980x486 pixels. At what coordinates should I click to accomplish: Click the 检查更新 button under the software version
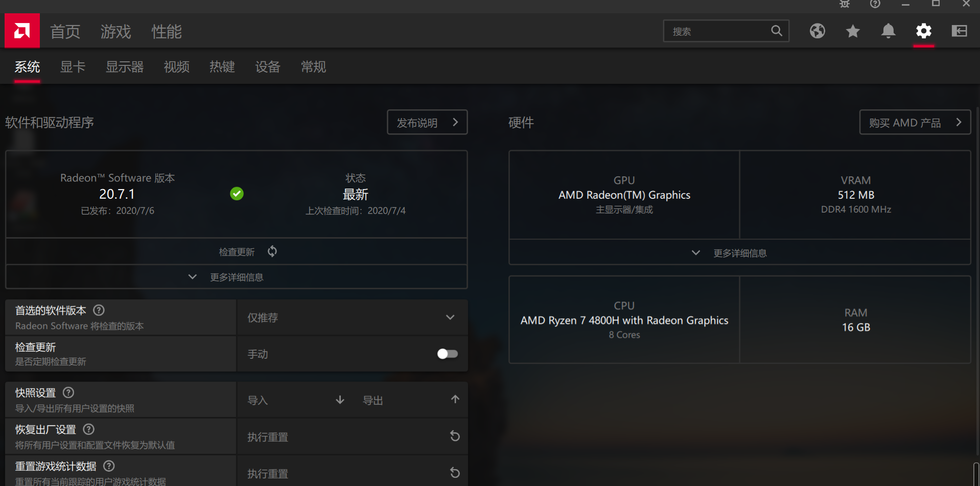(237, 251)
